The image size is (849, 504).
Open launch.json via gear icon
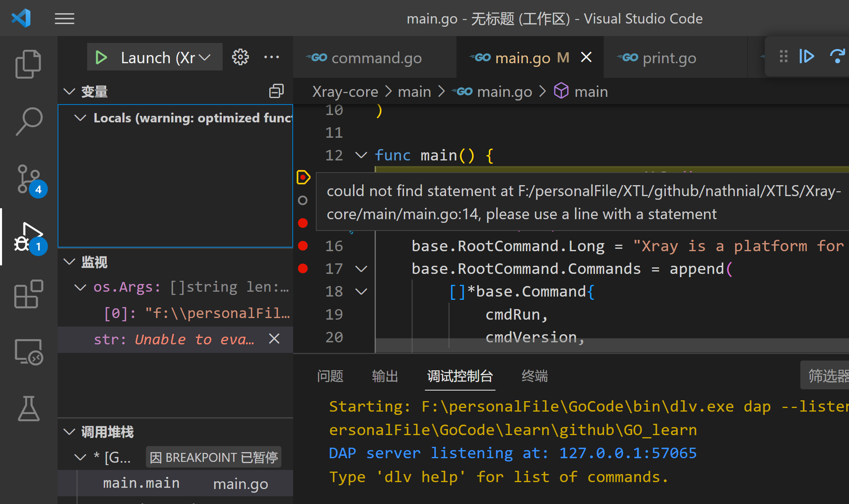point(240,57)
